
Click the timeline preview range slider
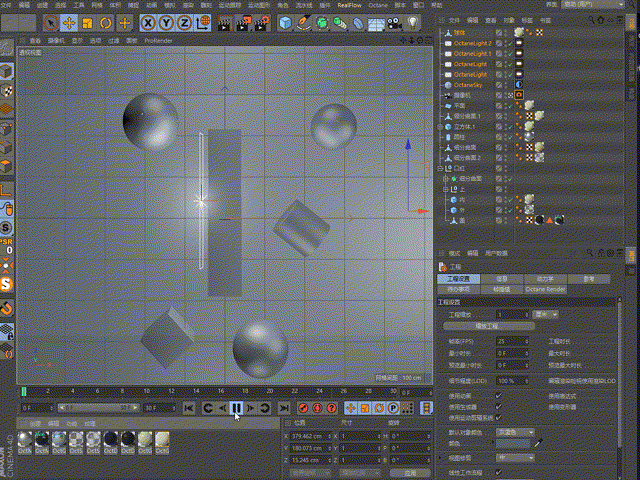point(98,408)
